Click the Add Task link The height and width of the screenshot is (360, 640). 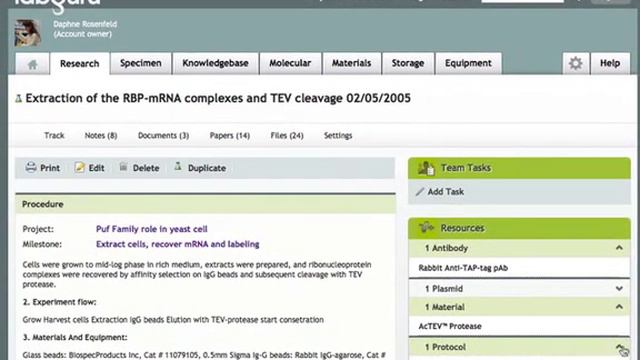[x=446, y=192]
